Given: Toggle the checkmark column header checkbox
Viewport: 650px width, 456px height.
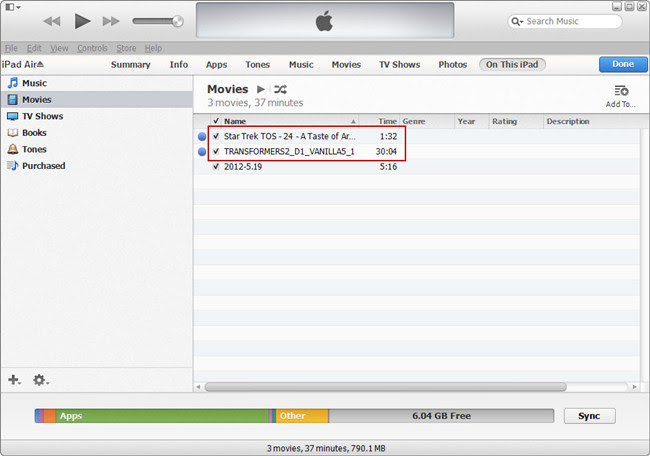Looking at the screenshot, I should (216, 121).
